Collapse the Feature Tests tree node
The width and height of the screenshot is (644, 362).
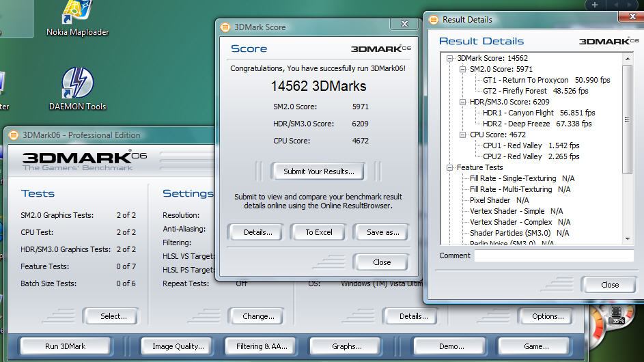[450, 167]
